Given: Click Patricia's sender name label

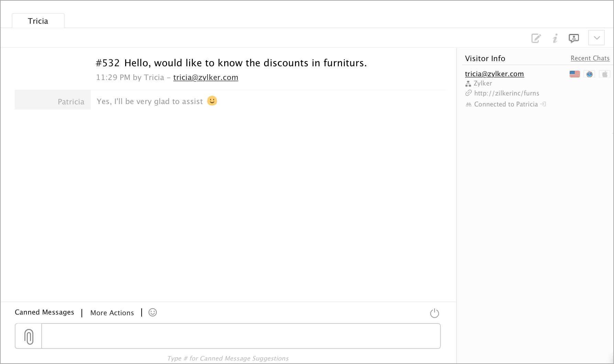Looking at the screenshot, I should [71, 102].
